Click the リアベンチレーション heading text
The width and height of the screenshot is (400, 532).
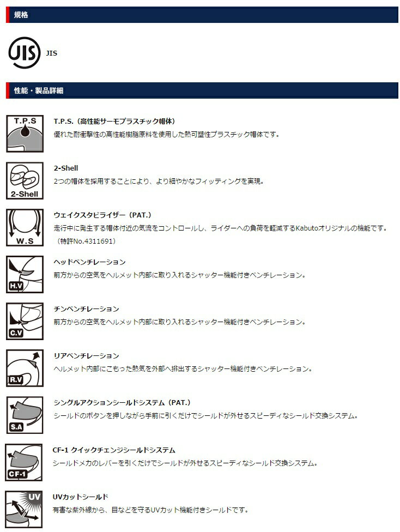click(x=87, y=355)
